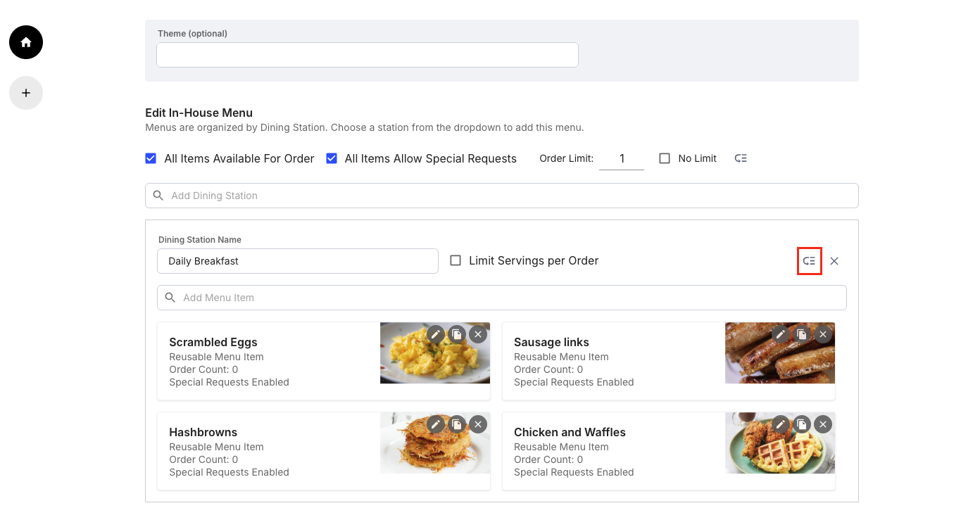
Task: Remove the Daily Breakfast dining station
Action: click(x=834, y=261)
